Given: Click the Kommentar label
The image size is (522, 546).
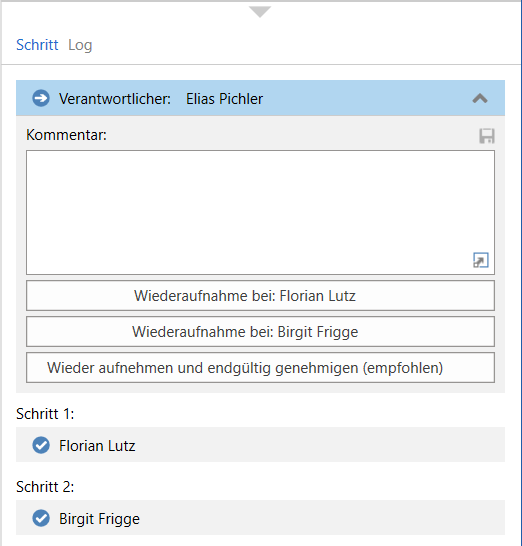Looking at the screenshot, I should click(67, 135).
